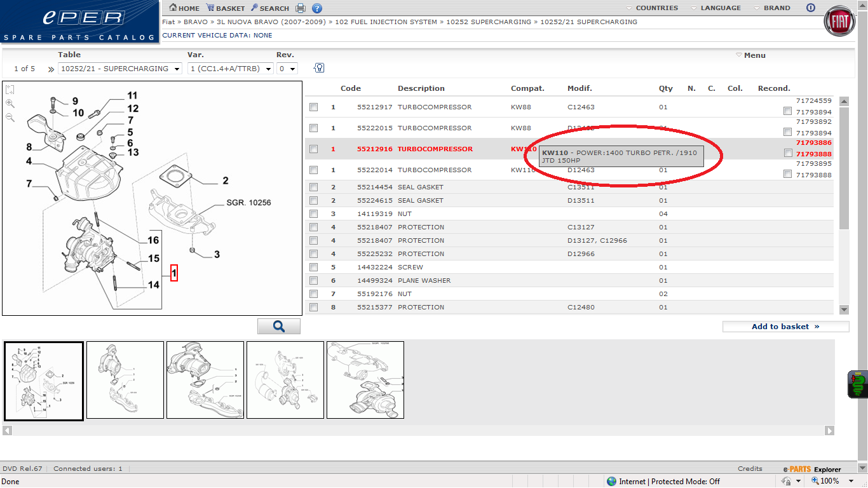Select part number 1 in the drawing
The image size is (868, 488).
point(174,273)
